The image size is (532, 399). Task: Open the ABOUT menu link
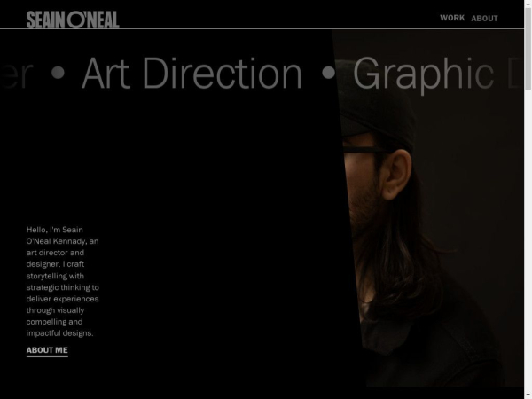point(484,19)
